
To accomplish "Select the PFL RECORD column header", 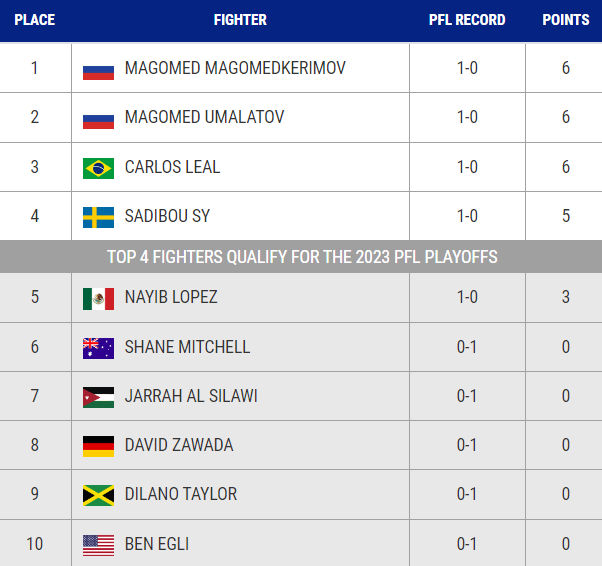I will click(x=467, y=20).
